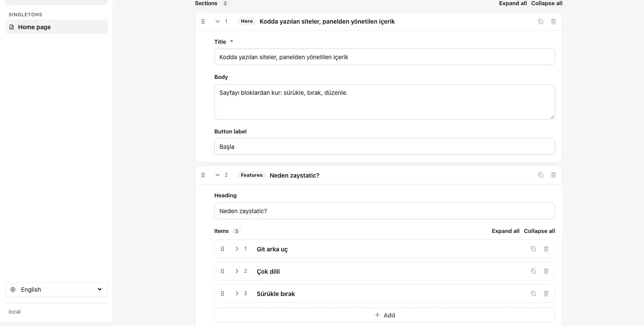Click the drag handle of 'Çok dilli'

coord(222,271)
